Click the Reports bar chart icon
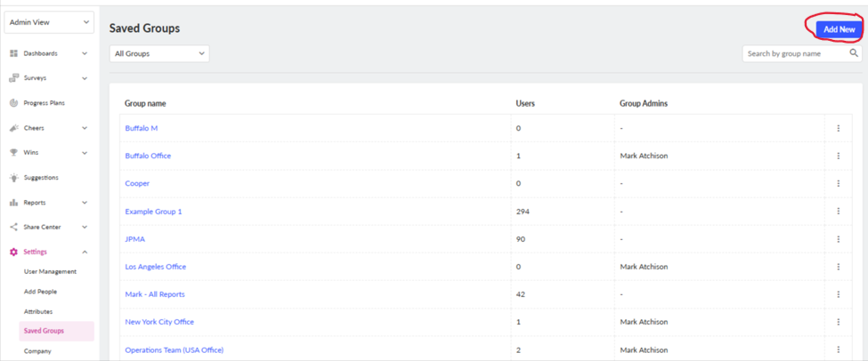Screen dimensions: 868x361 coord(14,203)
